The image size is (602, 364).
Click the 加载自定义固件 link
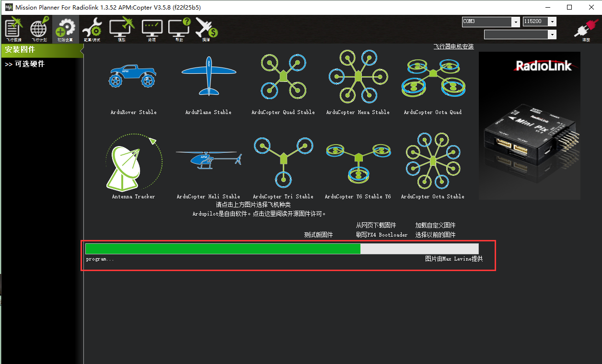click(435, 225)
